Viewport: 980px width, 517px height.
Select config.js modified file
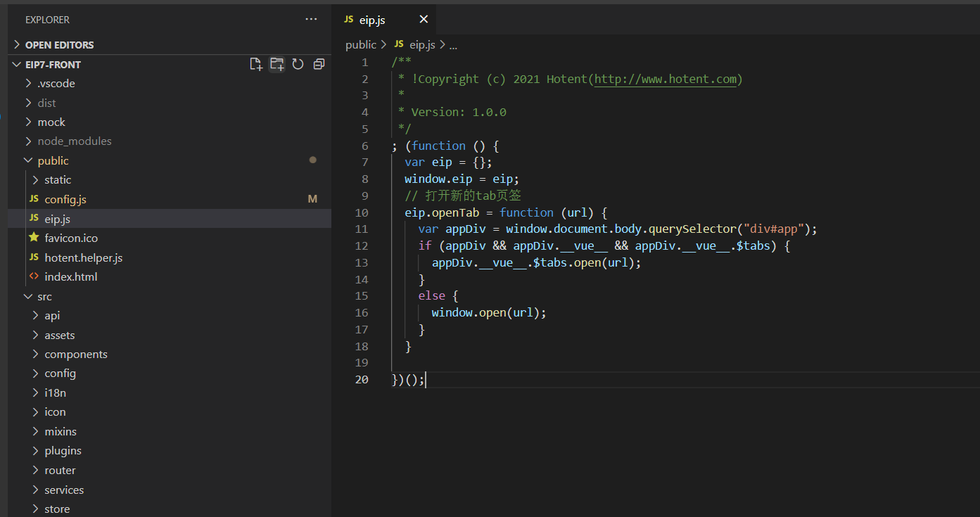coord(65,199)
